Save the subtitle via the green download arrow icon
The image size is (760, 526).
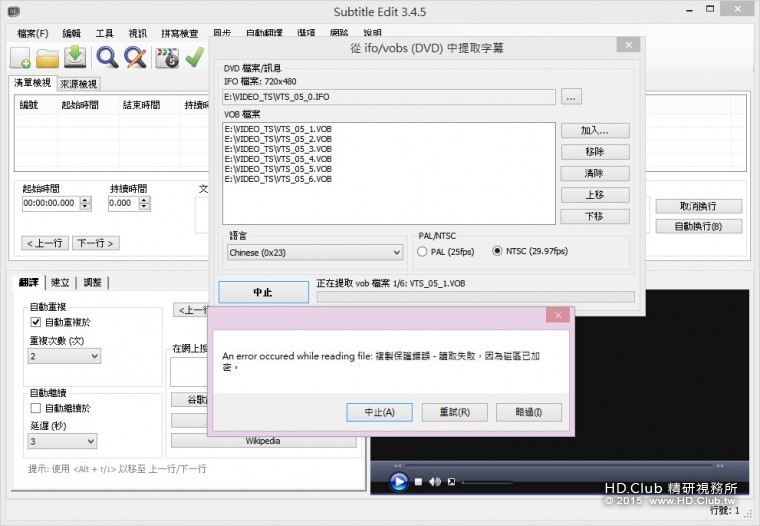75,57
